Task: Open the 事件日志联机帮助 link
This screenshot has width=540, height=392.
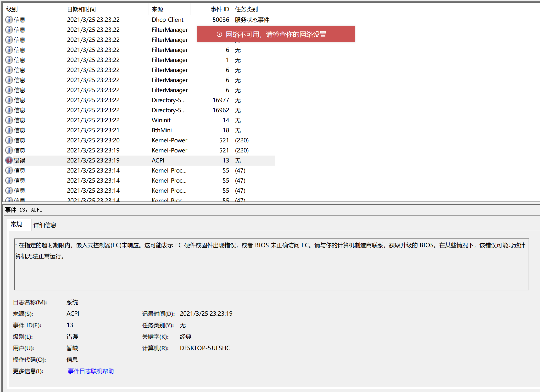Action: point(91,371)
